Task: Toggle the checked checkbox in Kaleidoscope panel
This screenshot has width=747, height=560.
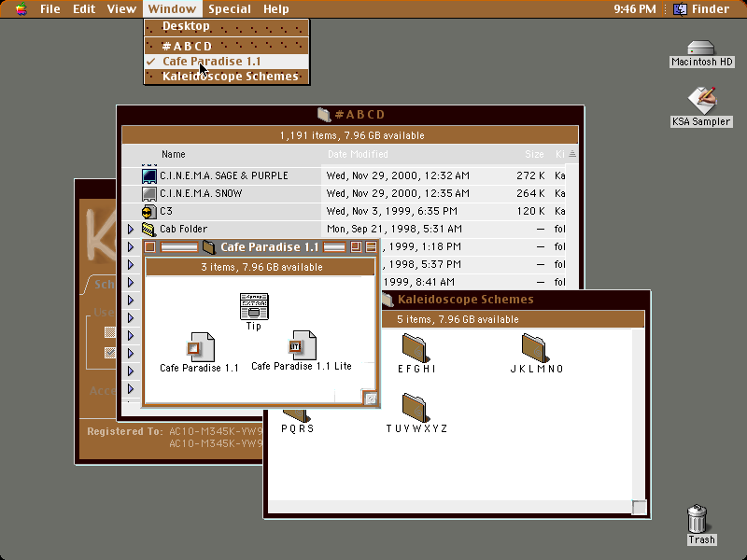Action: tap(110, 353)
